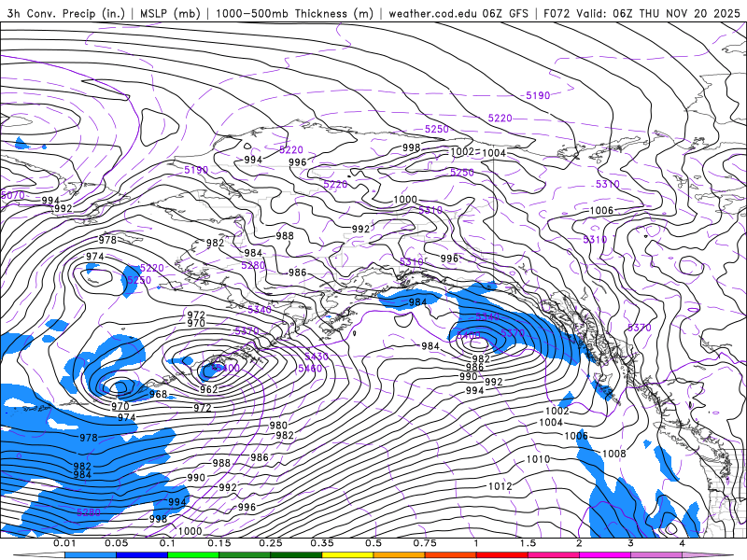Click the '0.75' legend value
The image size is (747, 560).
tap(425, 543)
